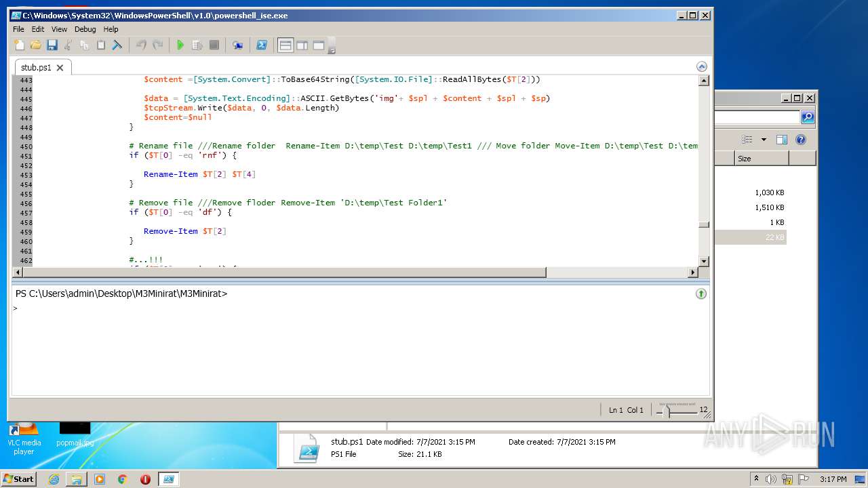Open Explorer help with the question icon

pos(800,140)
